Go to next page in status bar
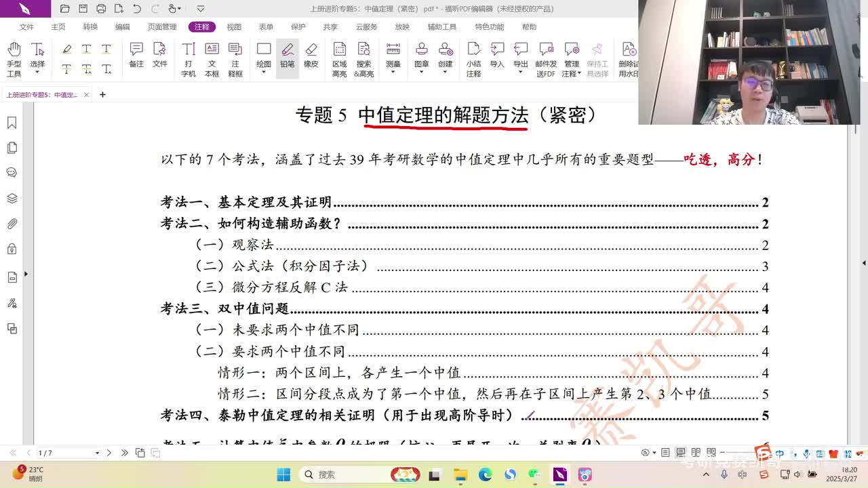 pyautogui.click(x=108, y=453)
